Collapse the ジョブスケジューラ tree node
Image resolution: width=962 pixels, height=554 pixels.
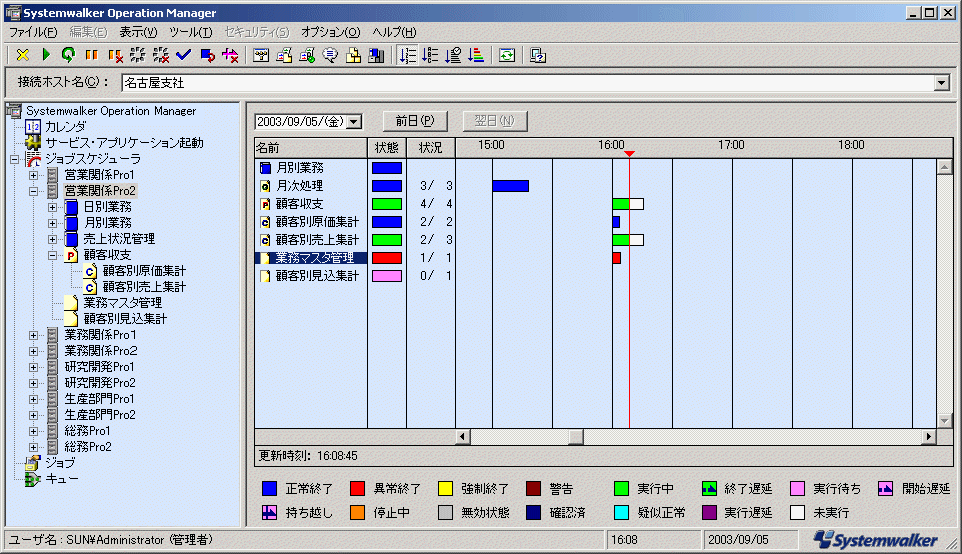click(x=14, y=160)
